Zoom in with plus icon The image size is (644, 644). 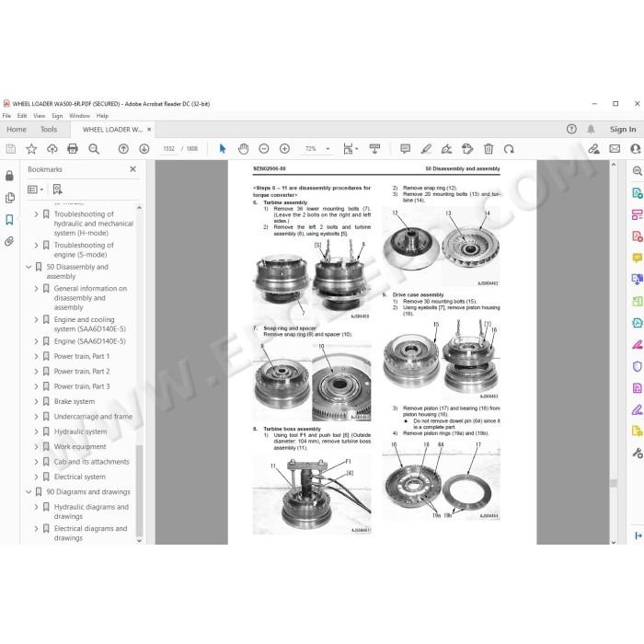[x=284, y=149]
